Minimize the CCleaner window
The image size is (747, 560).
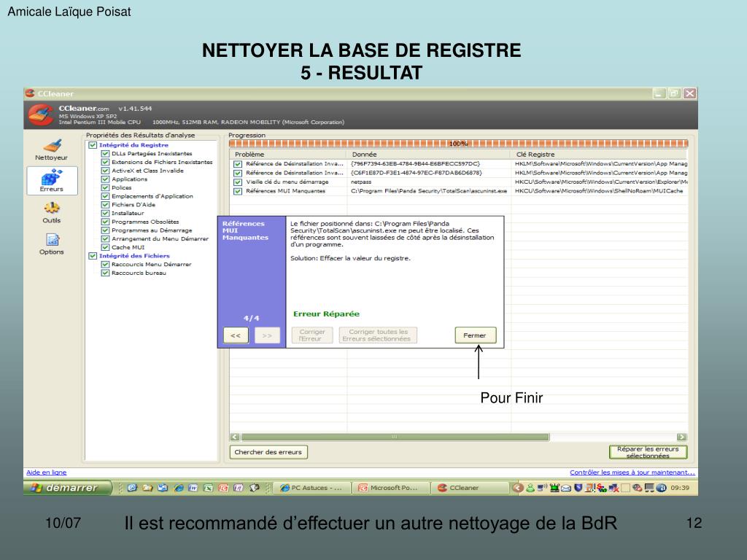(659, 93)
